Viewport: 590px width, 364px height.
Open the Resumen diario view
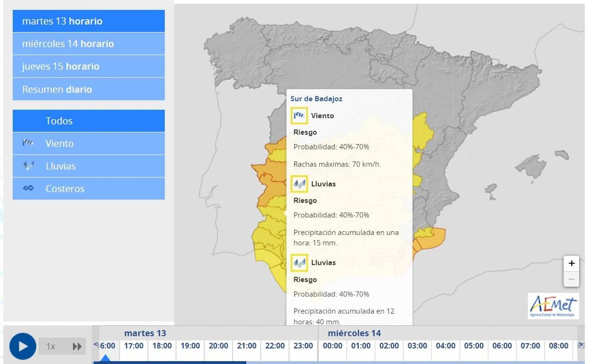pyautogui.click(x=89, y=89)
